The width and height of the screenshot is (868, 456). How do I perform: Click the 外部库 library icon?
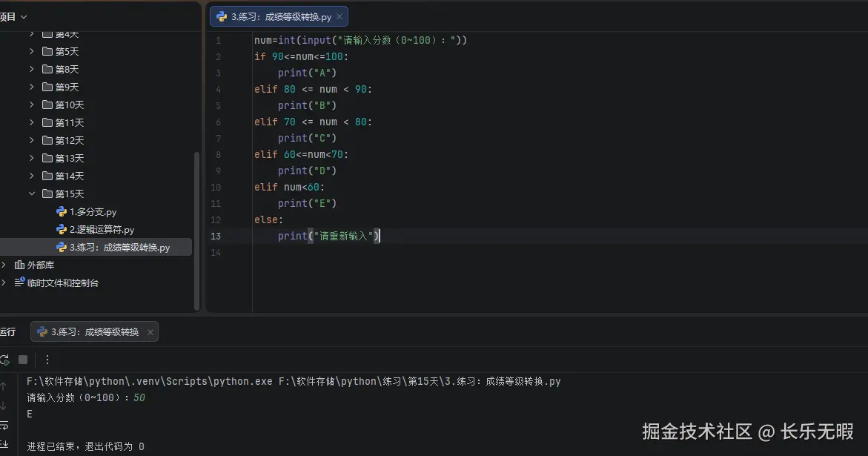point(19,265)
